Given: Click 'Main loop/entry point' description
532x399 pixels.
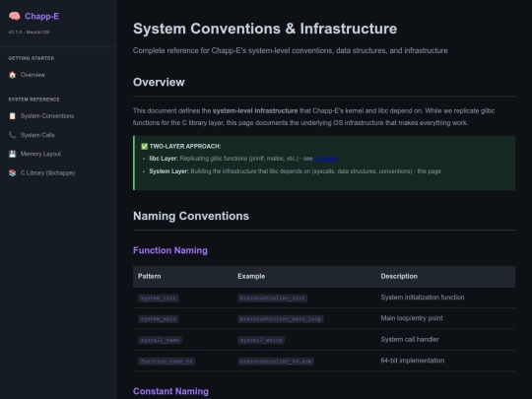Looking at the screenshot, I should pyautogui.click(x=412, y=318).
